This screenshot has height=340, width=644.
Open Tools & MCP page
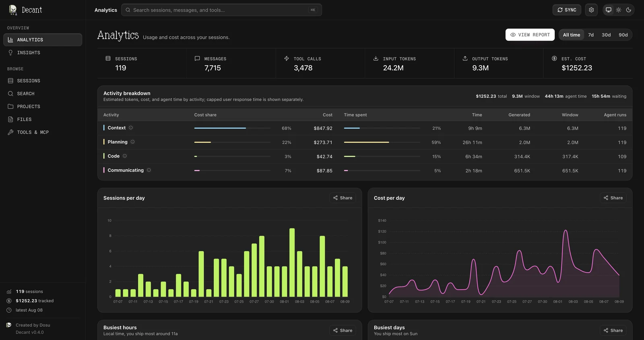[x=43, y=133]
